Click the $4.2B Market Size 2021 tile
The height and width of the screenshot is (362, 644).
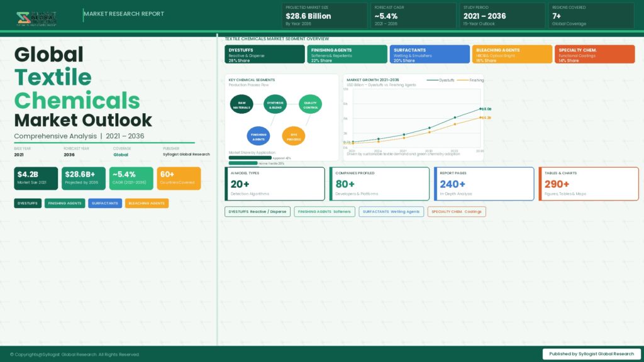click(x=36, y=178)
